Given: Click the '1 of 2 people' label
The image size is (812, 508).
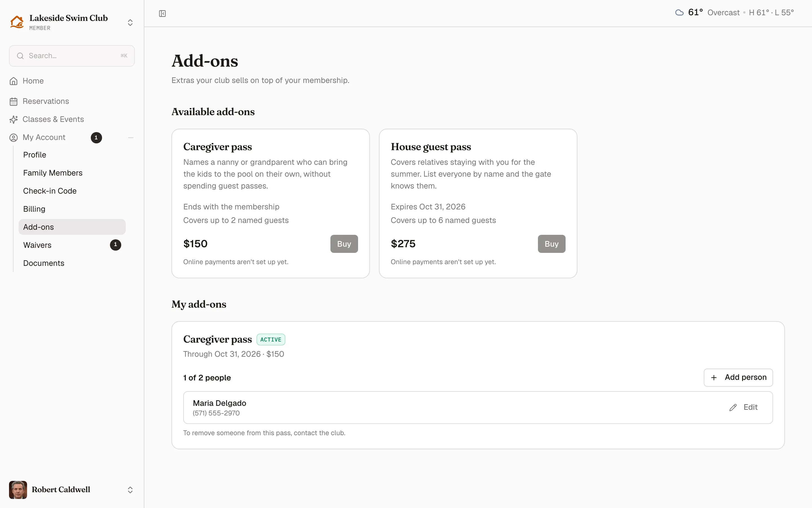Looking at the screenshot, I should tap(207, 378).
